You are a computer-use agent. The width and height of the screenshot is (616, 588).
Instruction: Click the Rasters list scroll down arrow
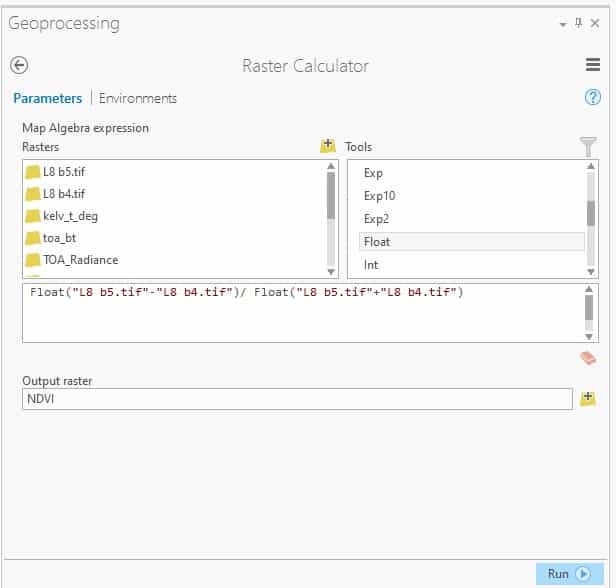(331, 272)
